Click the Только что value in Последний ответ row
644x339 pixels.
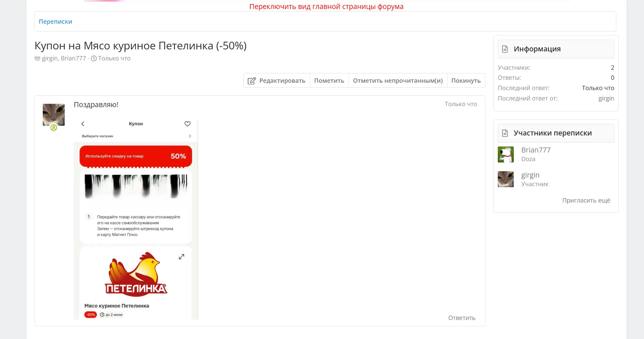point(598,88)
